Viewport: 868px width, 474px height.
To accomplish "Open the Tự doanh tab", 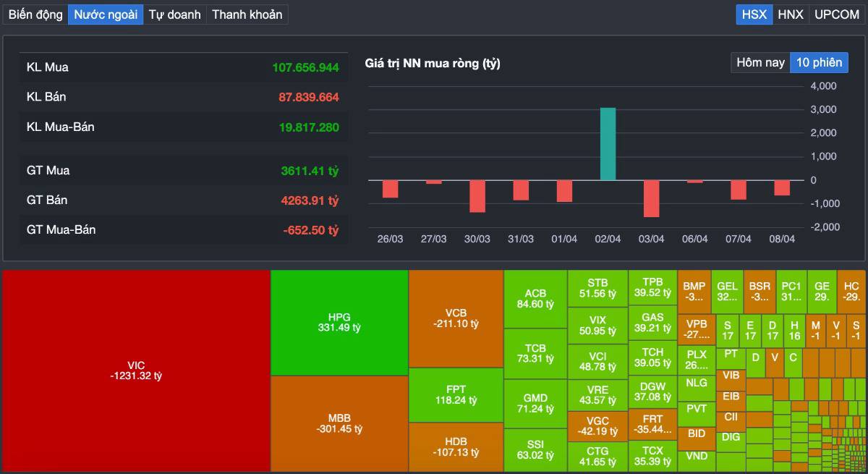I will point(174,14).
